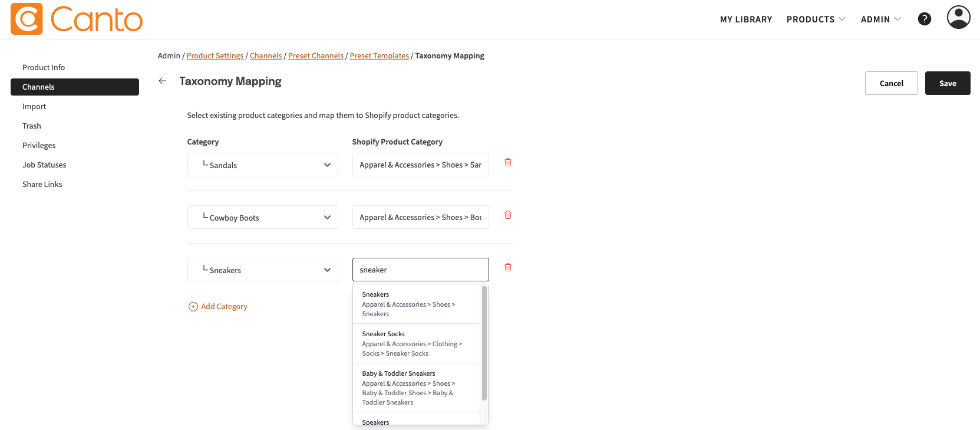Click the plus icon beside Add Category

click(193, 307)
